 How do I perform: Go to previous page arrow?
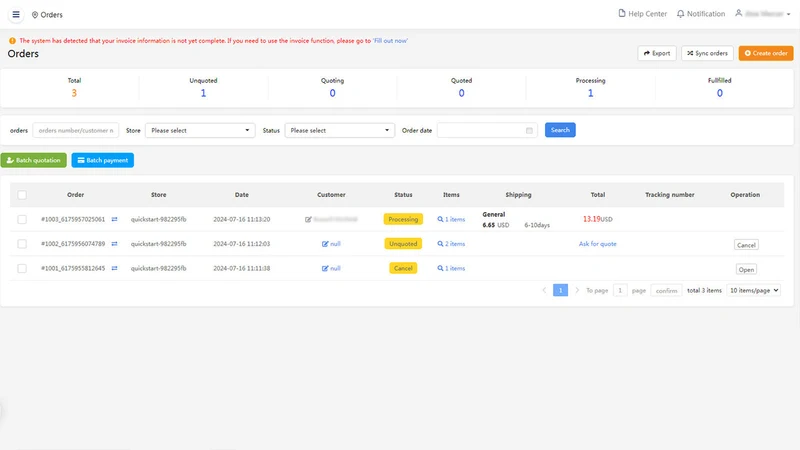[x=544, y=290]
